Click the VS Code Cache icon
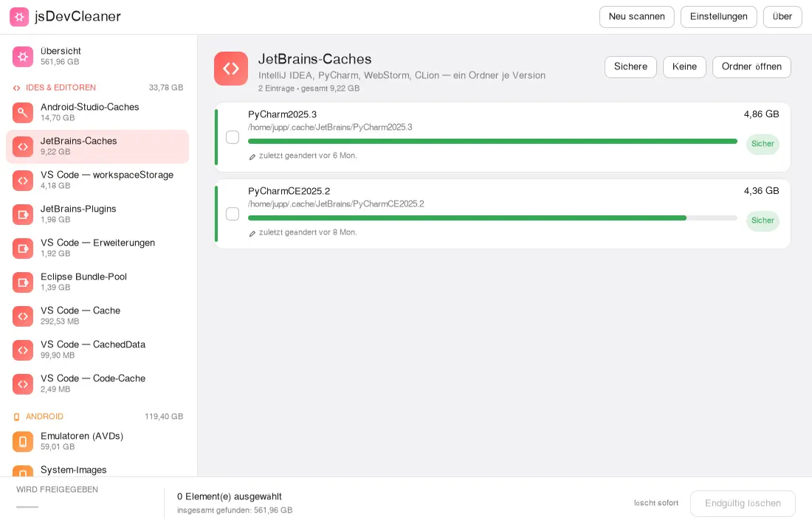This screenshot has width=812, height=531. click(x=23, y=316)
